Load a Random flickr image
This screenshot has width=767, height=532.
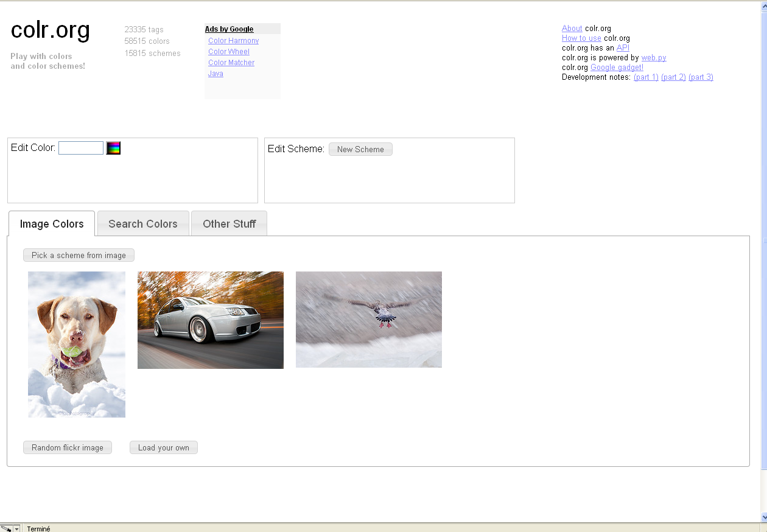(x=68, y=447)
